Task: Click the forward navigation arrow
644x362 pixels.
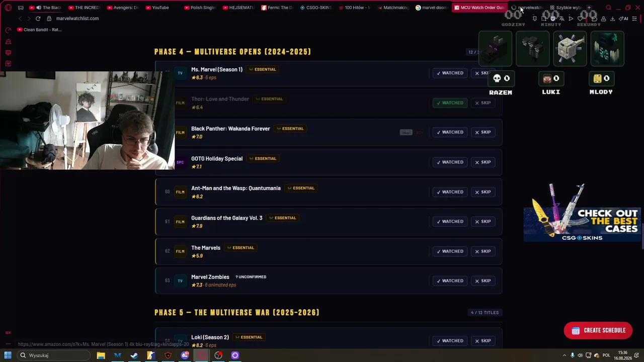Action: tap(29, 19)
